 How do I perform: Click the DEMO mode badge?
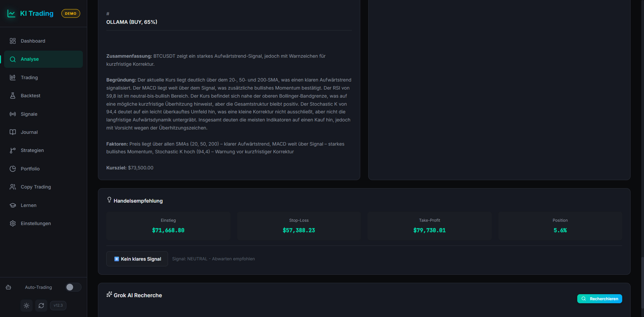pyautogui.click(x=70, y=13)
